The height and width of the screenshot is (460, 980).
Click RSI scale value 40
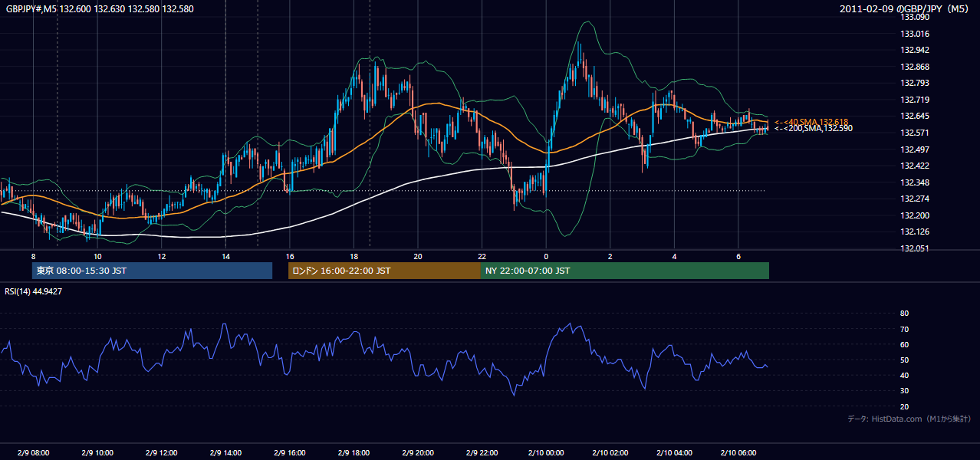point(904,375)
